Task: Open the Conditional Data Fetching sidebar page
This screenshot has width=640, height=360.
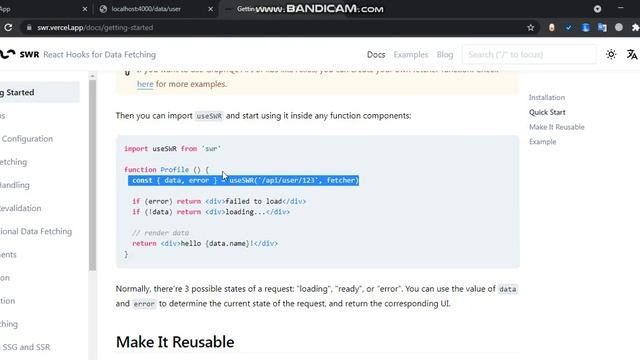Action: coord(36,231)
